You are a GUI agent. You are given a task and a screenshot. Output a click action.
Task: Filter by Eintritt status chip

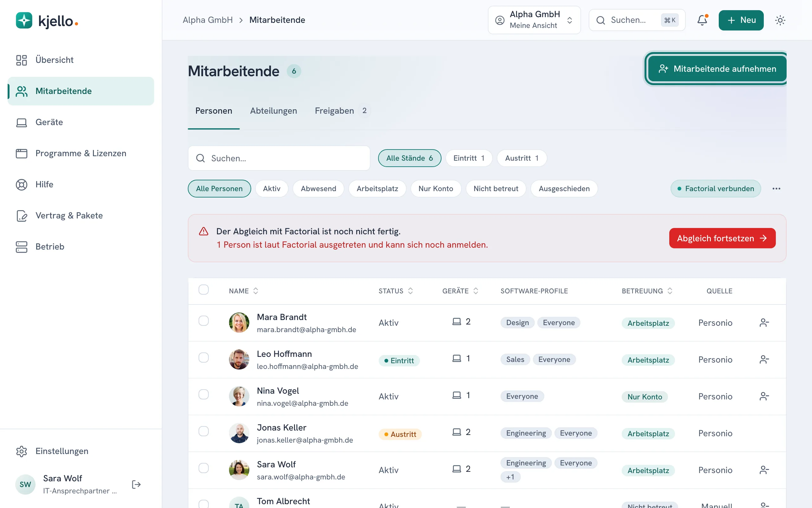469,158
